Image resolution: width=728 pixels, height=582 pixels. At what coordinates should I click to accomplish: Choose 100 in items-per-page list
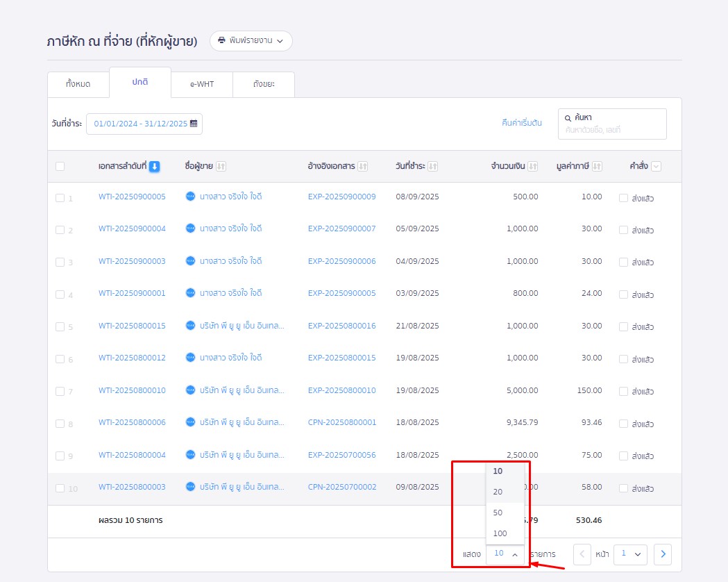tap(505, 533)
